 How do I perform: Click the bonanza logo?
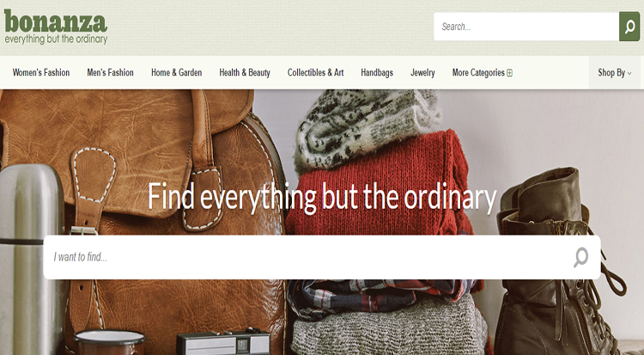(x=56, y=27)
